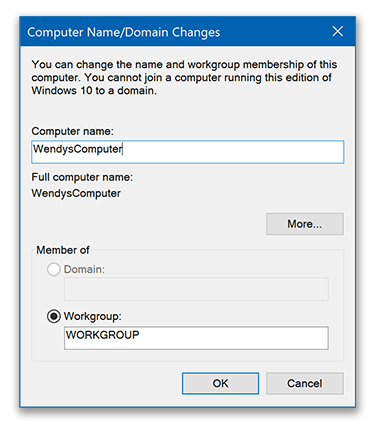This screenshot has width=375, height=425.
Task: Confirm changes with the OK button
Action: tap(220, 383)
